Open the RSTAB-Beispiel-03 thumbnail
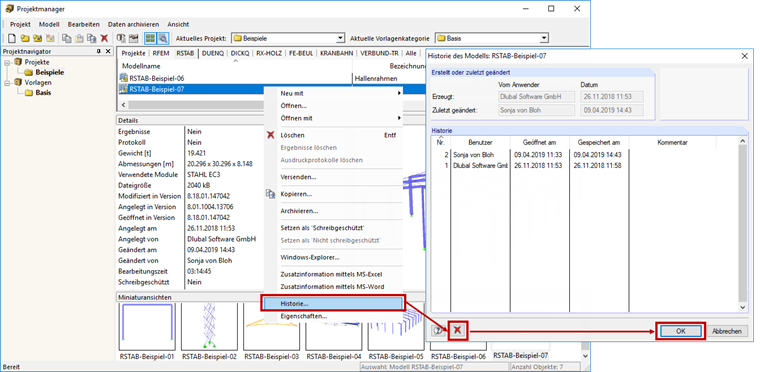The image size is (760, 372). tap(271, 326)
